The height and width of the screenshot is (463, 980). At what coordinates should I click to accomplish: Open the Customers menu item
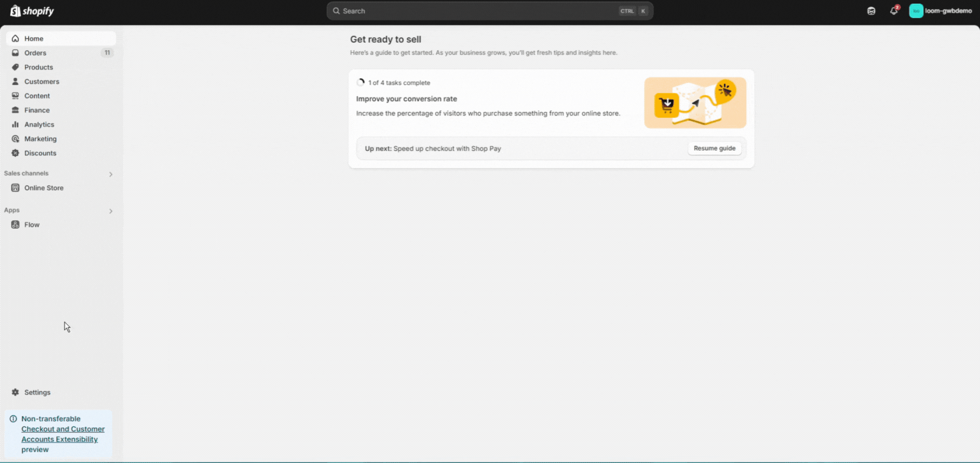pos(61,81)
